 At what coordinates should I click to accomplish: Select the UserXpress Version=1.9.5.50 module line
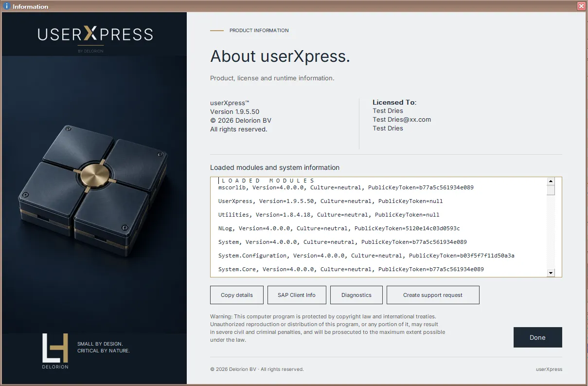(x=330, y=201)
